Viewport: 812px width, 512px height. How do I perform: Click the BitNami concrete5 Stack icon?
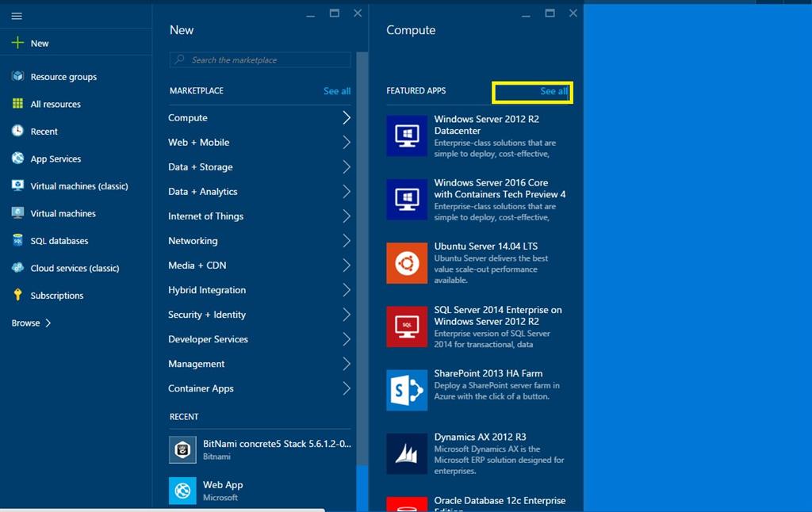[x=182, y=449]
